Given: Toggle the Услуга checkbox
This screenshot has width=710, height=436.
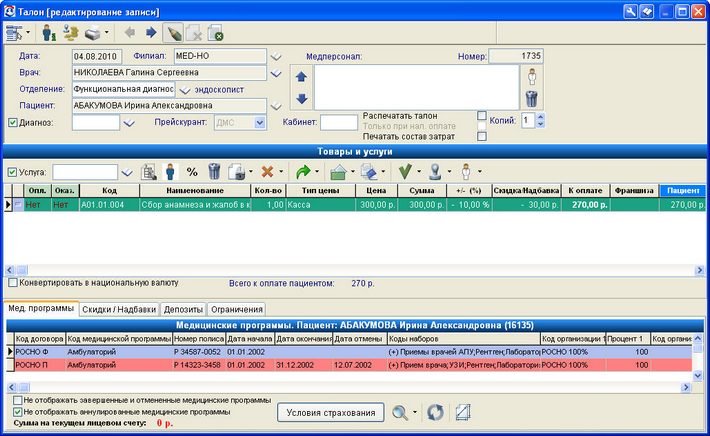Looking at the screenshot, I should tap(12, 172).
